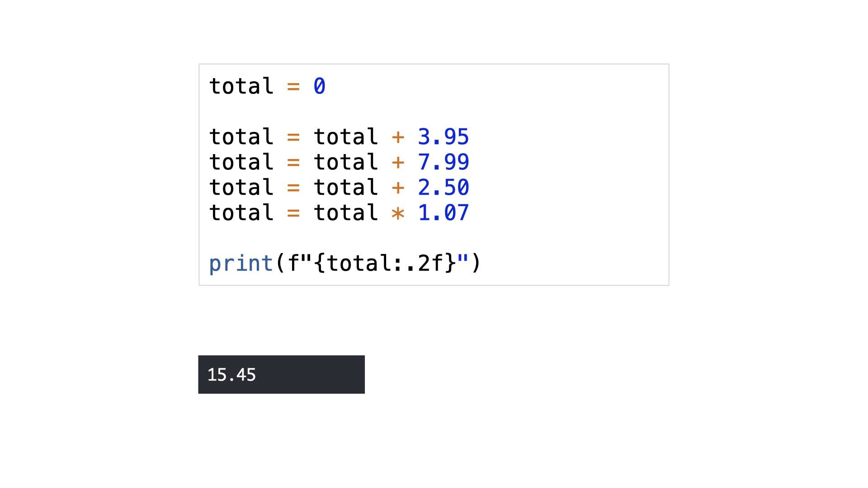Click the plus operator before 7.99
This screenshot has height=488, width=868.
tap(398, 163)
